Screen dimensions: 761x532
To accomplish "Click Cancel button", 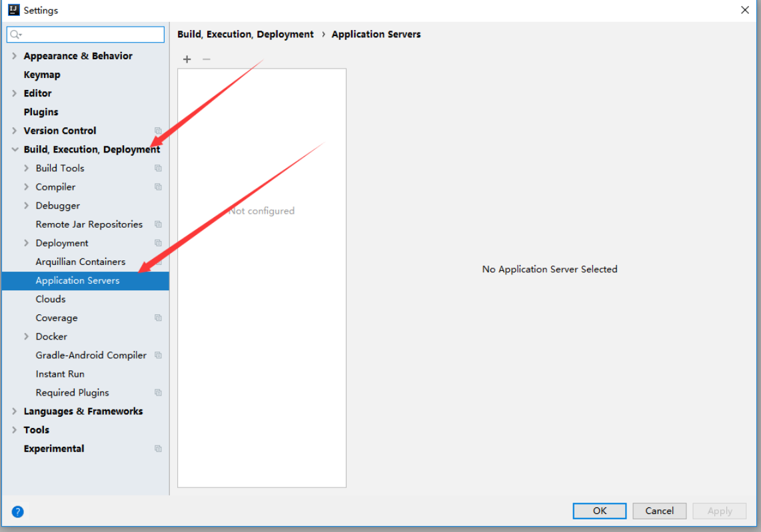I will (659, 511).
